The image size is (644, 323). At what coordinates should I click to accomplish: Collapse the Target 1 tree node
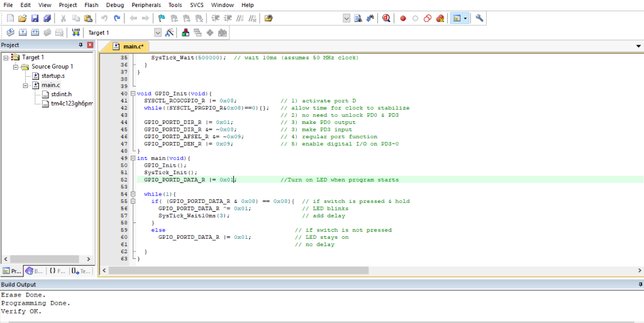click(x=6, y=57)
